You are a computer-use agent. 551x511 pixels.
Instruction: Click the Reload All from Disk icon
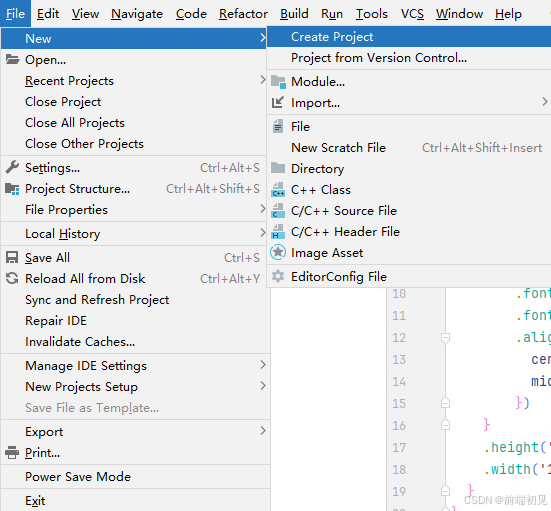(12, 279)
